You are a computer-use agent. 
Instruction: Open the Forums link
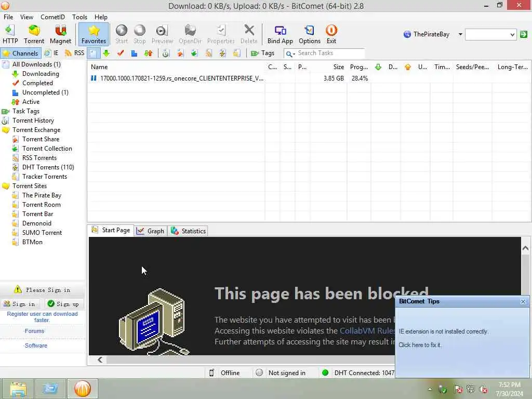coord(34,331)
